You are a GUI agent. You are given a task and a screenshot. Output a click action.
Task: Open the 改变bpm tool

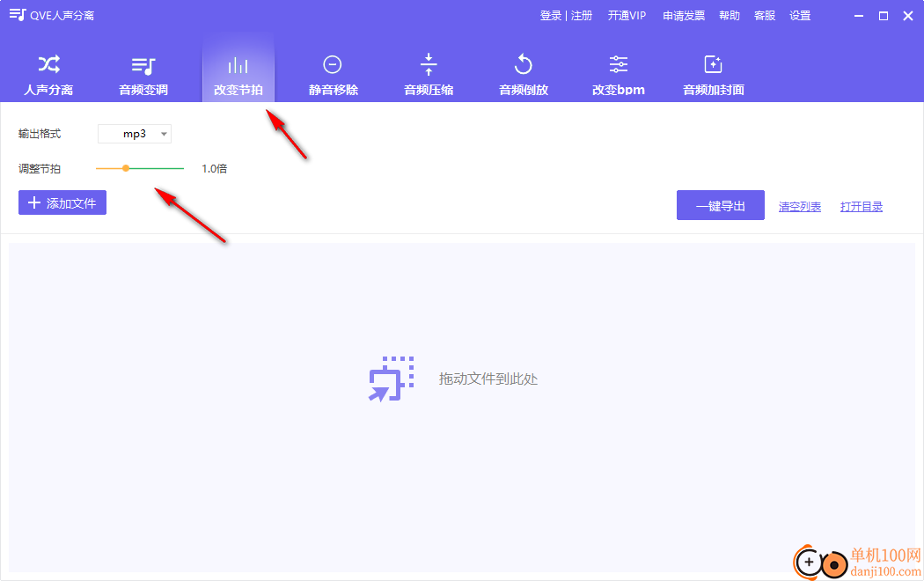(618, 75)
